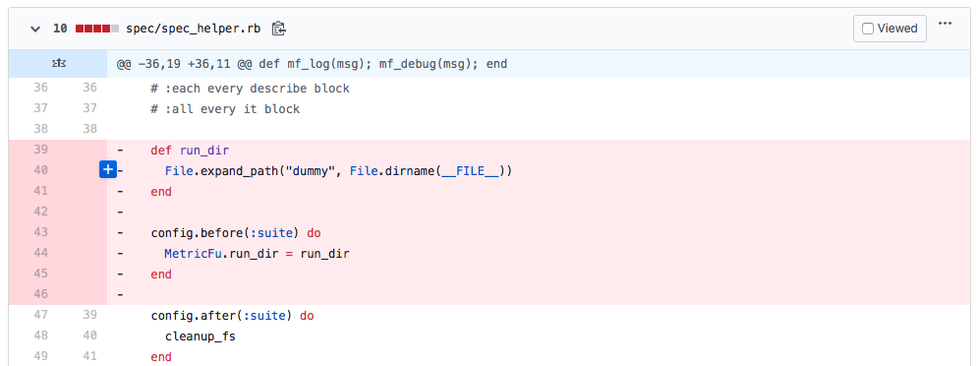This screenshot has width=980, height=366.
Task: Click the changed lines count 10
Action: click(60, 29)
